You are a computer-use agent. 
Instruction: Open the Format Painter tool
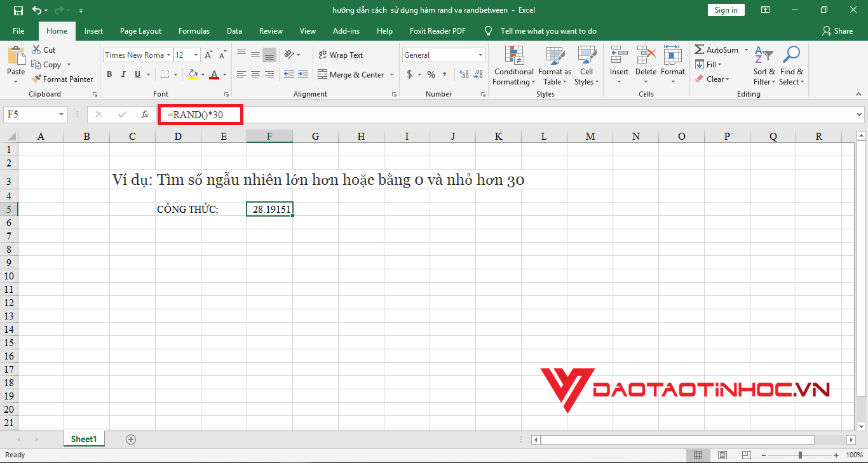pyautogui.click(x=62, y=79)
